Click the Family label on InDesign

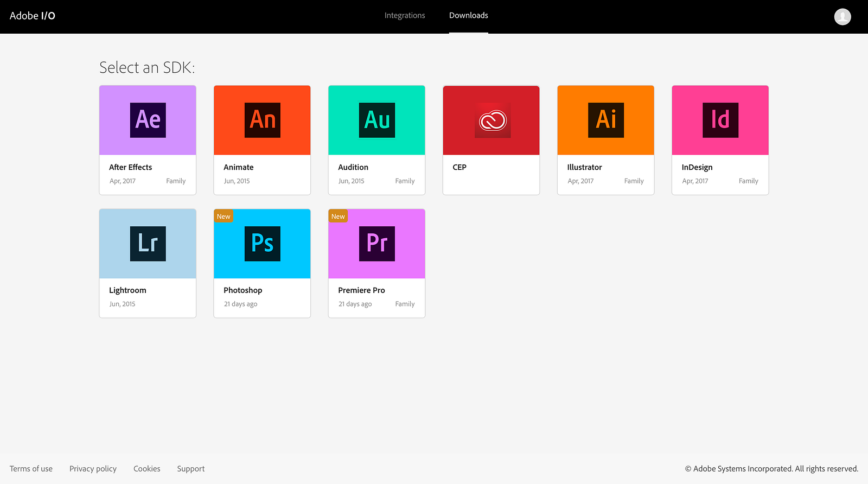click(749, 181)
